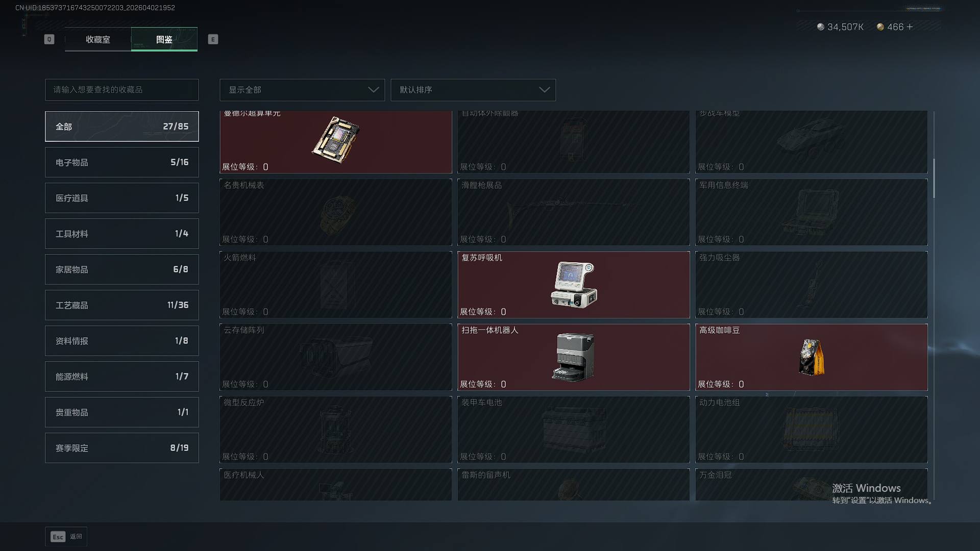Switch to the 图鉴 tab
980x551 pixels.
point(164,39)
